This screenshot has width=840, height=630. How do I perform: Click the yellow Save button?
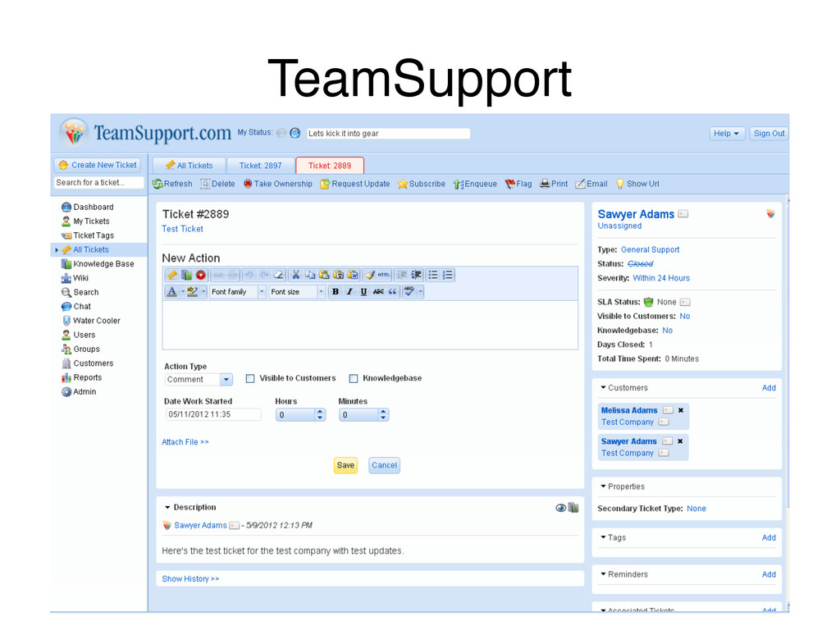pos(345,465)
